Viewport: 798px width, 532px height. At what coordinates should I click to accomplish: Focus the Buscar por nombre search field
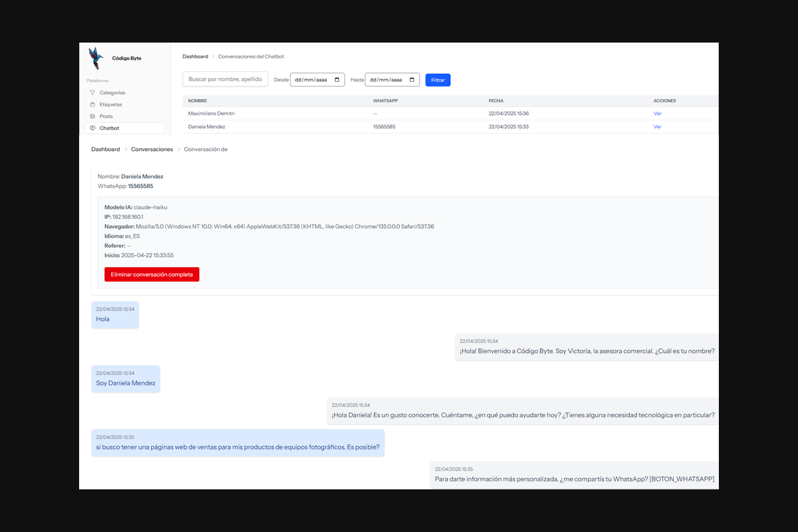click(225, 79)
